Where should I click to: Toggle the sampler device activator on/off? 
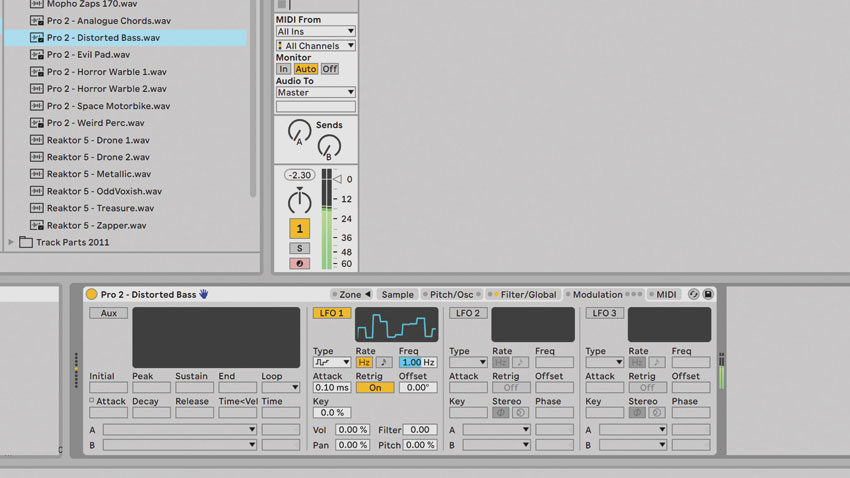click(x=91, y=294)
